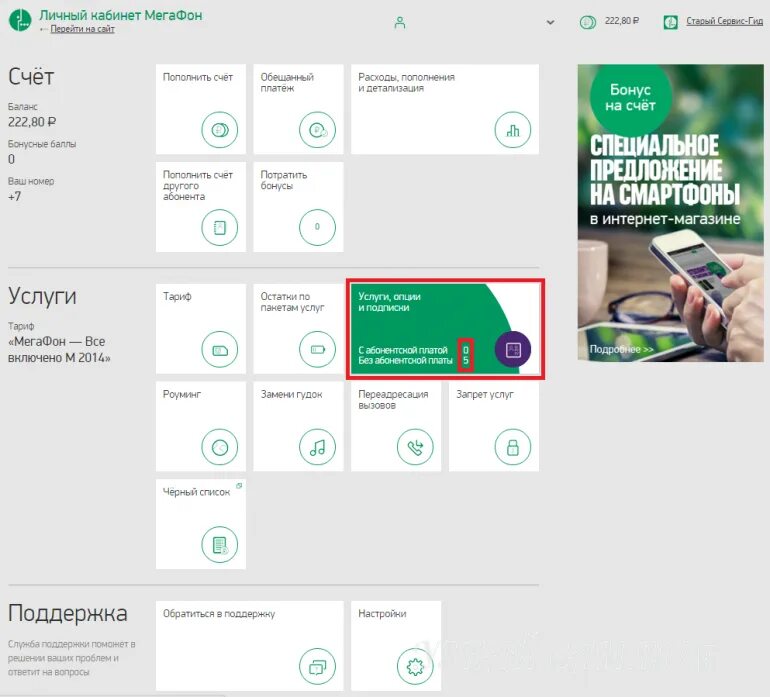The image size is (770, 697).
Task: Open the user profile icon in header
Action: pos(400,23)
